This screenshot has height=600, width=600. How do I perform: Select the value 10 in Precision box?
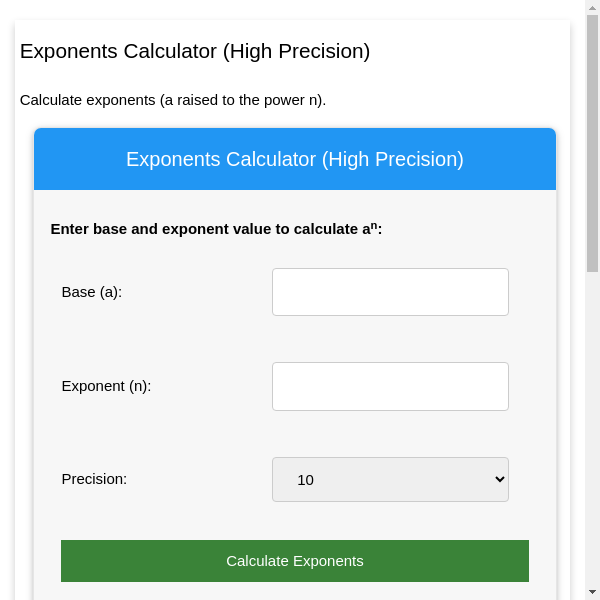point(306,480)
